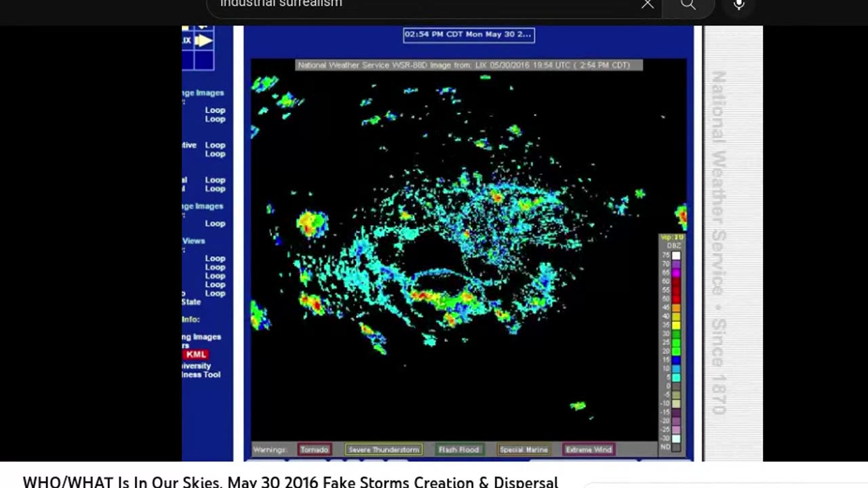The width and height of the screenshot is (868, 488).
Task: Activate voice search microphone icon
Action: (739, 5)
